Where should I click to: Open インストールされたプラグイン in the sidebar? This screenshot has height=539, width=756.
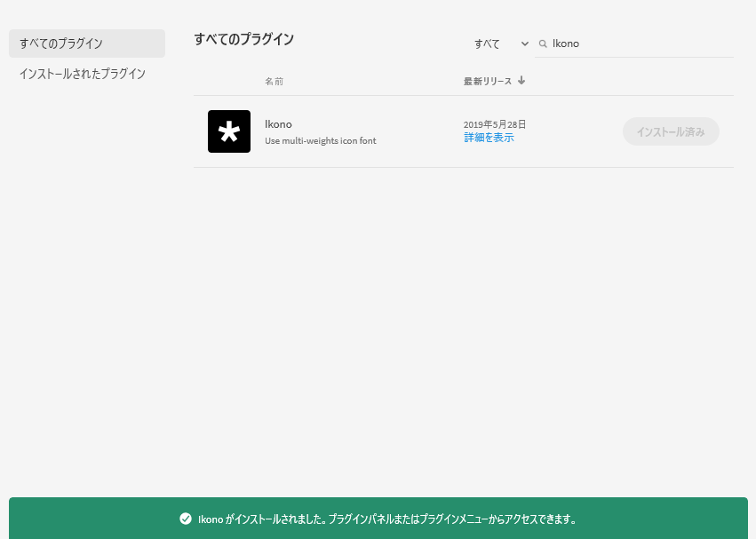click(83, 74)
